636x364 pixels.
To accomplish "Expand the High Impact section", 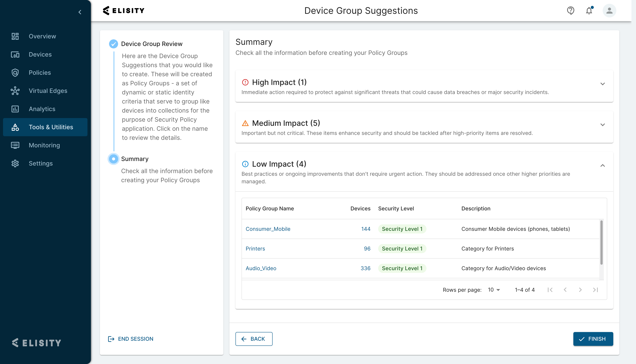I will [602, 84].
